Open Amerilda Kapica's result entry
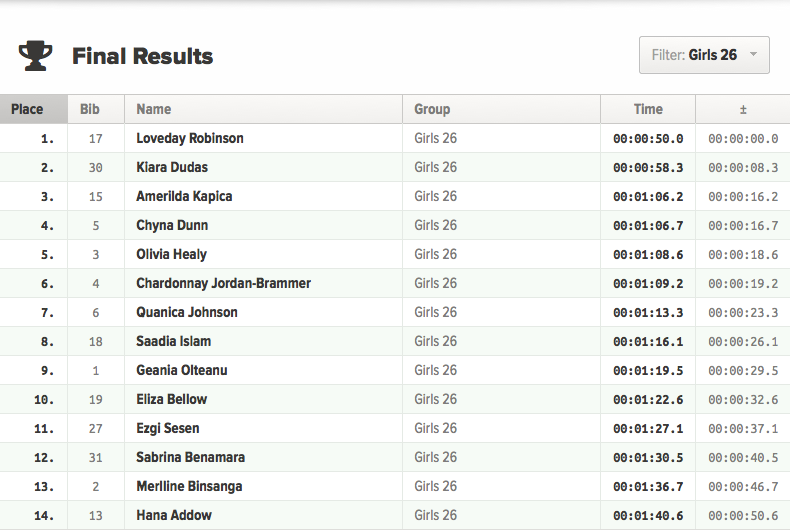The image size is (790, 530). pyautogui.click(x=184, y=196)
